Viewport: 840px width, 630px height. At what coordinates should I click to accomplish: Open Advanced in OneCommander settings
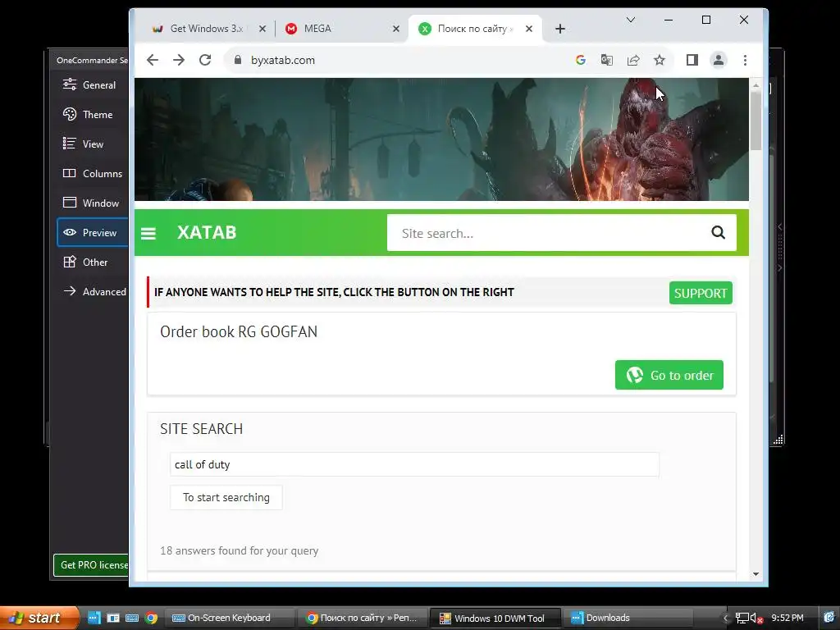click(x=92, y=291)
